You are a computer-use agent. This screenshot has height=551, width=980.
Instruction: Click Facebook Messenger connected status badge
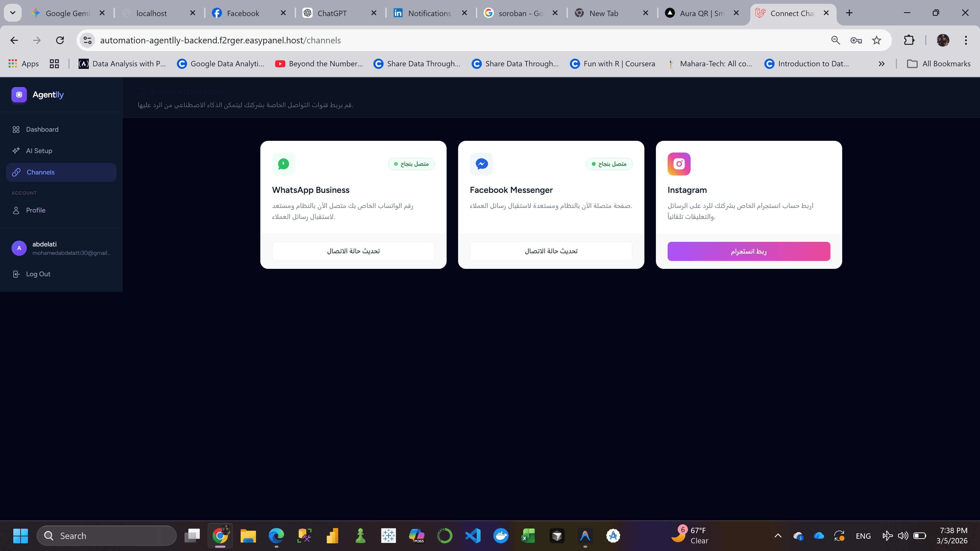[x=609, y=164]
